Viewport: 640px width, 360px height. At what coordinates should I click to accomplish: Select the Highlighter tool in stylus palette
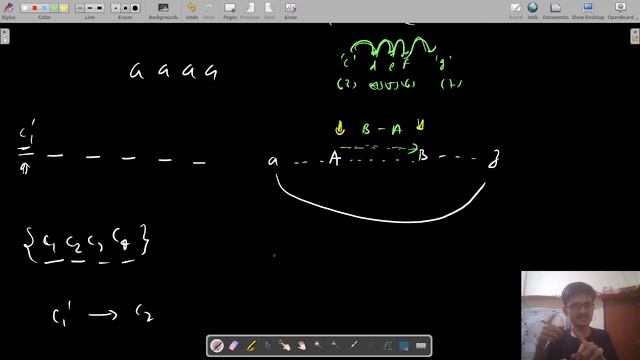point(251,346)
